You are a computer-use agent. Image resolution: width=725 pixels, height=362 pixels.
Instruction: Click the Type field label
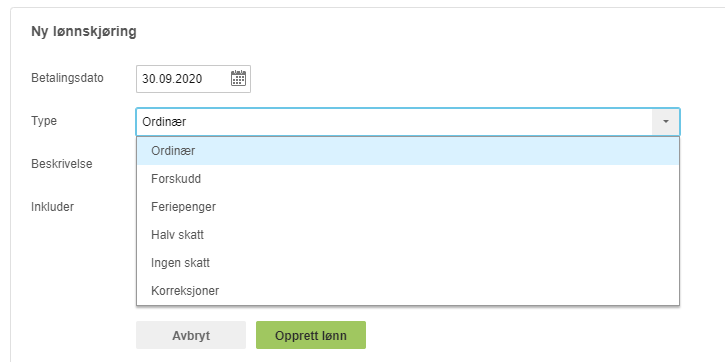[44, 121]
